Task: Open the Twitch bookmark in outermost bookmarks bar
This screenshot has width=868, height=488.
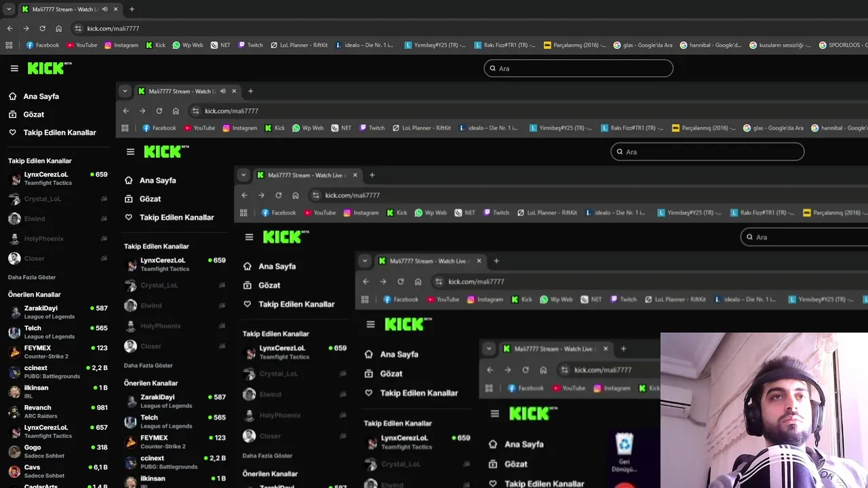Action: pos(250,45)
